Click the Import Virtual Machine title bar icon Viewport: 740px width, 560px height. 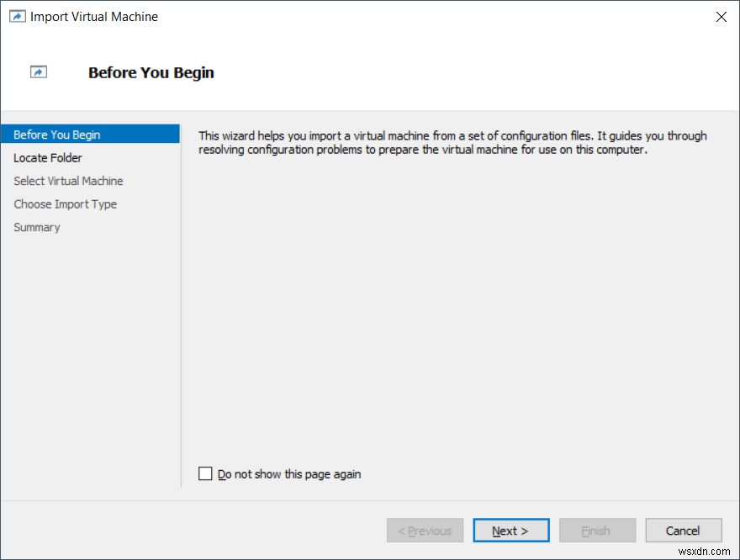coord(17,16)
